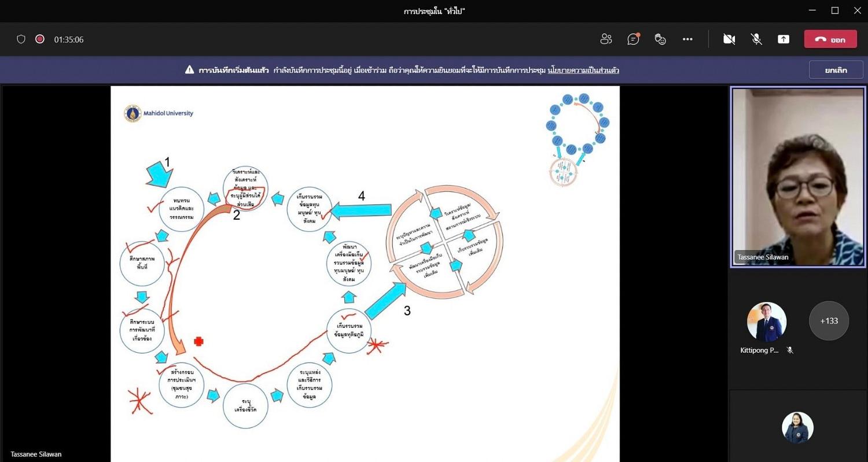Open the share content tray

[x=784, y=39]
